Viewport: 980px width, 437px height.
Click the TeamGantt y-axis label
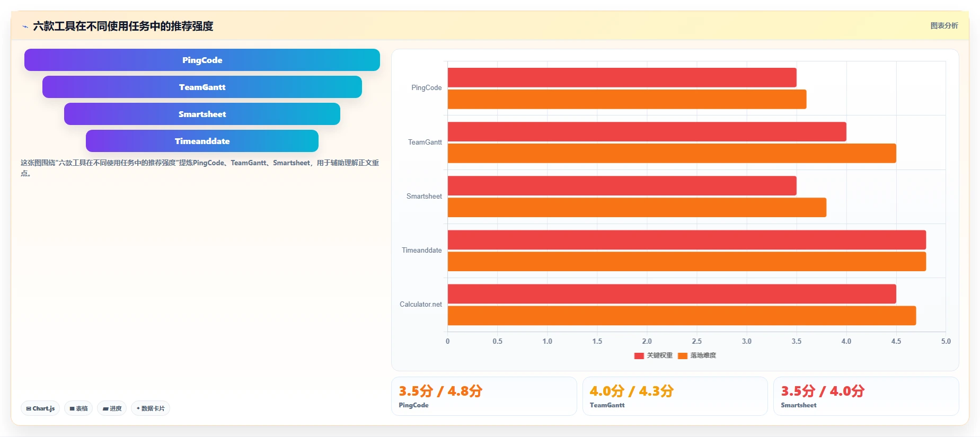coord(425,142)
